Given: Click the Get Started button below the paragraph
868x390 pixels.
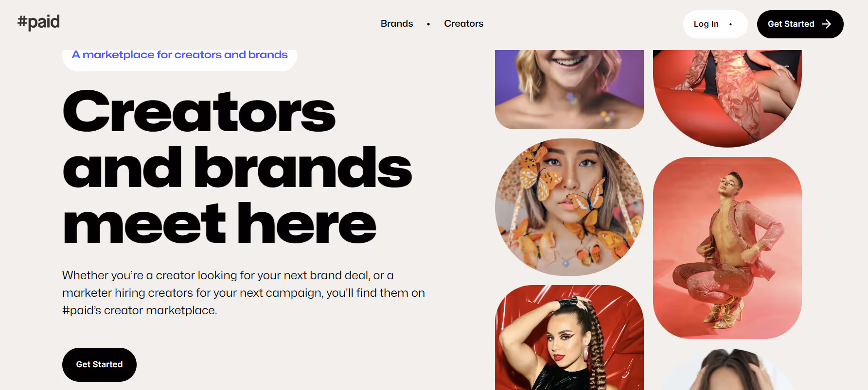Looking at the screenshot, I should (x=99, y=364).
